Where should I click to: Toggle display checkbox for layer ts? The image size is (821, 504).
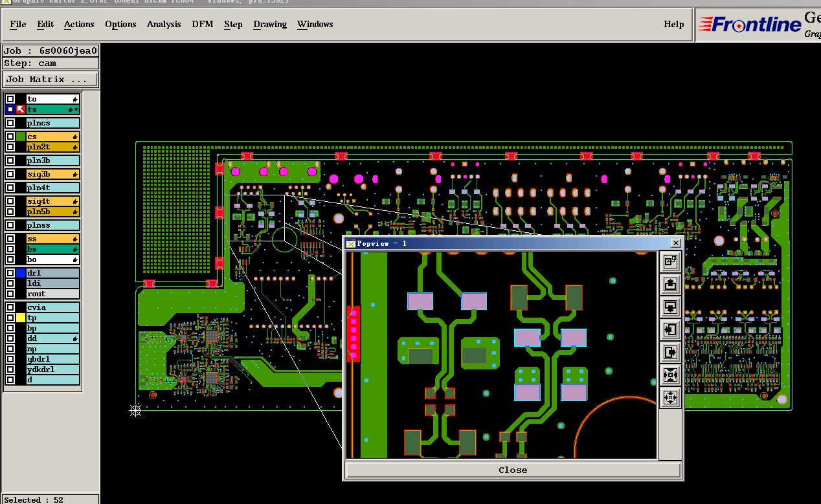point(10,109)
